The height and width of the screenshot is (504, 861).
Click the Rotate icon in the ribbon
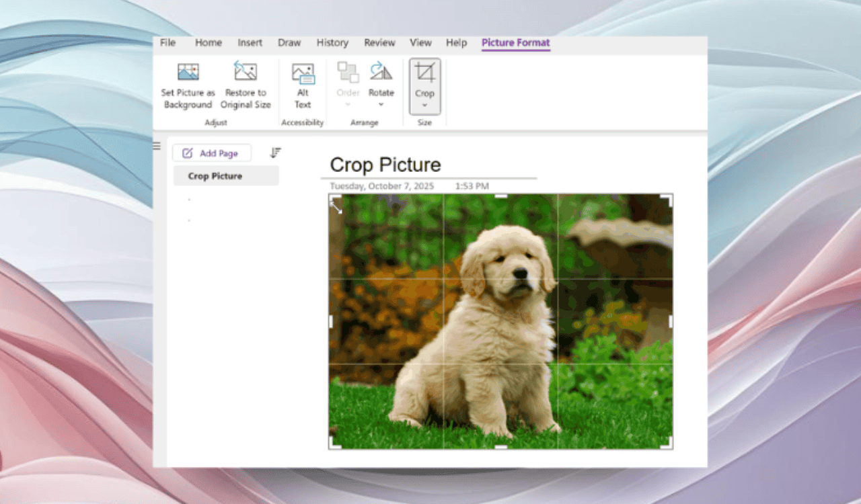pyautogui.click(x=381, y=72)
